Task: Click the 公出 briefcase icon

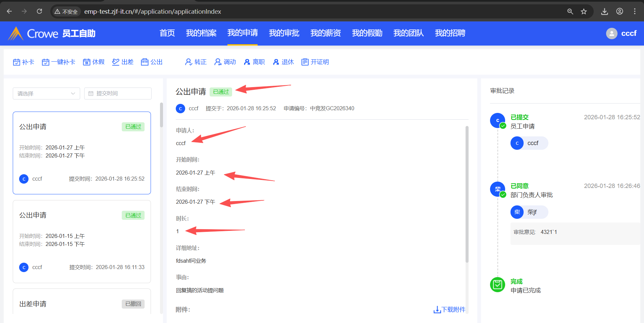Action: (x=145, y=62)
